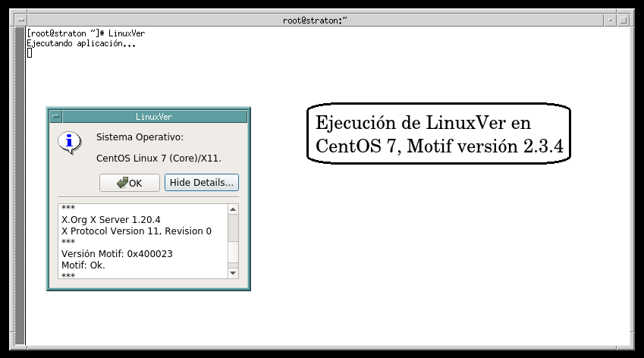
Task: Open the LinuxVer dialog window menu button
Action: click(x=56, y=117)
